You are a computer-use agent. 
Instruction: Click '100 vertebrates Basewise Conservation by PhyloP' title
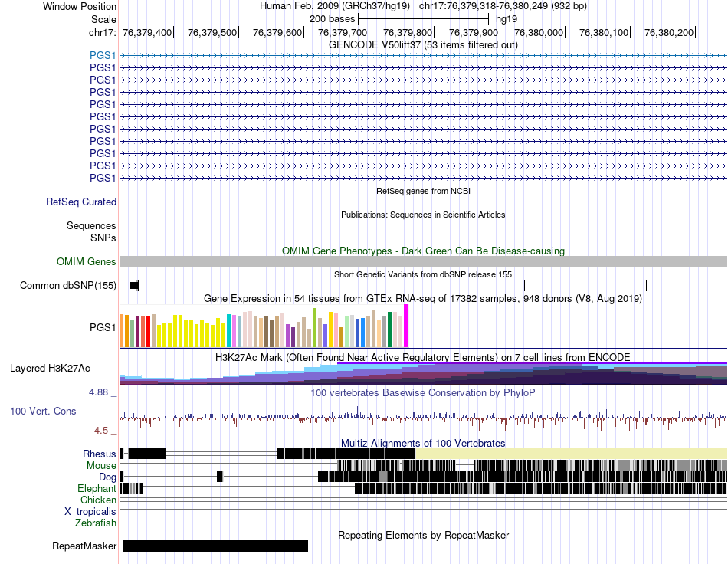coord(423,393)
